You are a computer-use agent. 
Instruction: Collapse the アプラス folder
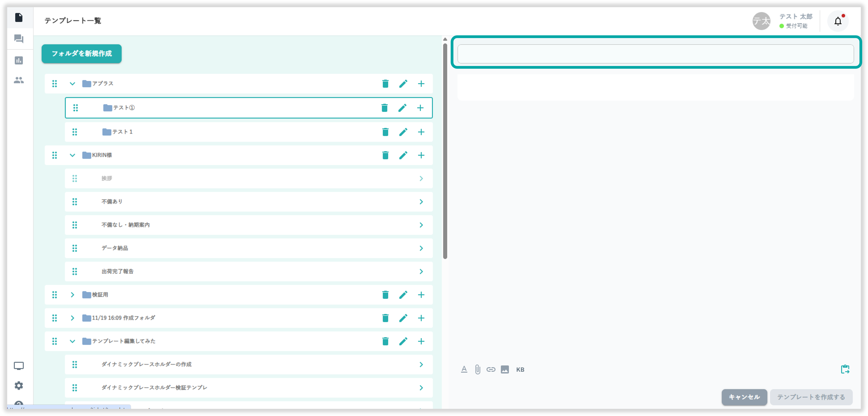72,84
